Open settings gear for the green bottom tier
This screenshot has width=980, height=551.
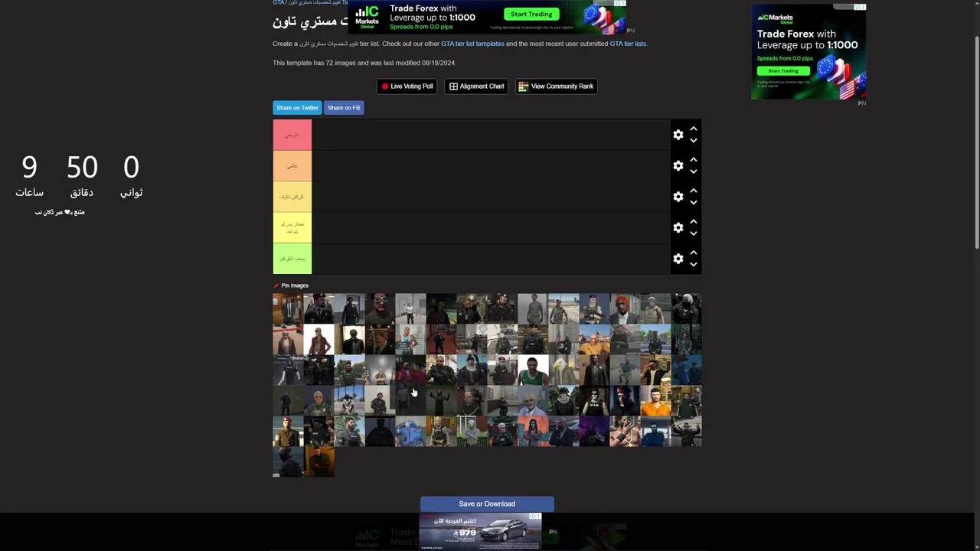678,259
